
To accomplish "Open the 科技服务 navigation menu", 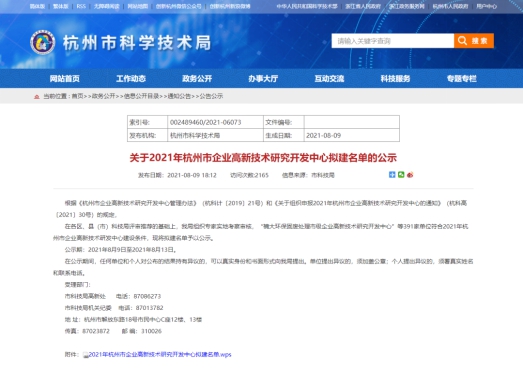I will coord(395,78).
